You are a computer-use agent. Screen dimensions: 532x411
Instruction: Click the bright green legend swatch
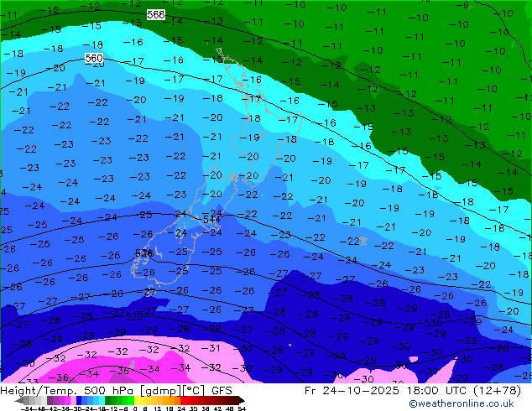click(131, 400)
